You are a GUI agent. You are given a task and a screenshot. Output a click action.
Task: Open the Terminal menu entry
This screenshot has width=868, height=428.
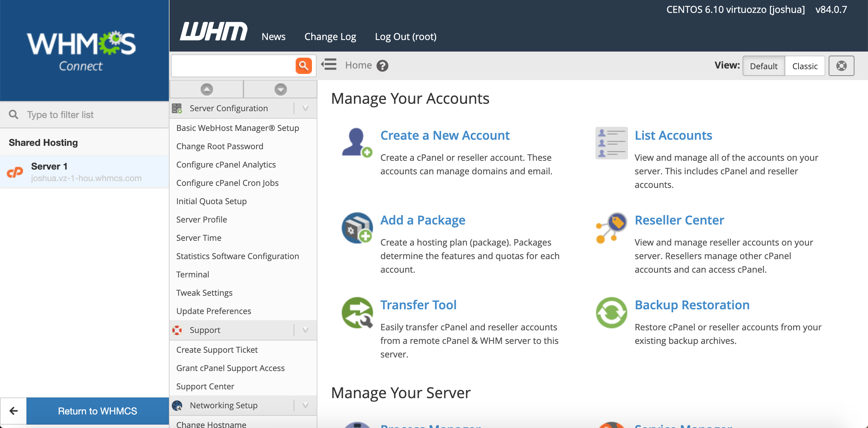(x=193, y=274)
